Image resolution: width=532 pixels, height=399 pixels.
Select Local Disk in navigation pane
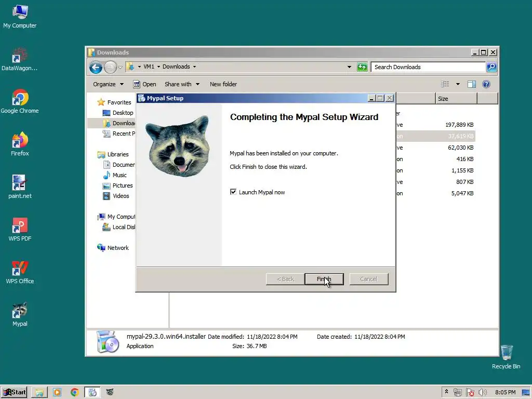click(x=118, y=227)
